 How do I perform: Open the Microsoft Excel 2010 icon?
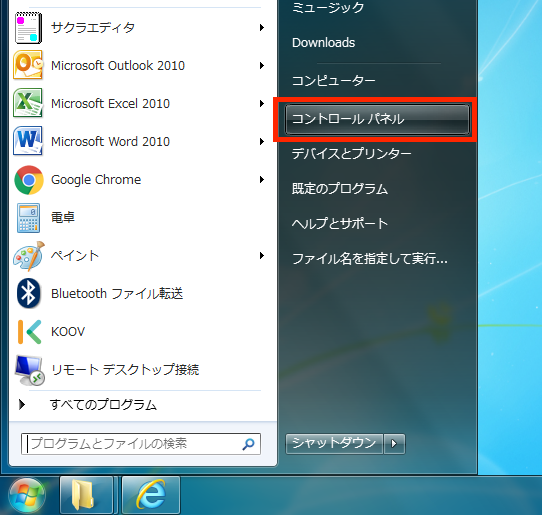[28, 103]
